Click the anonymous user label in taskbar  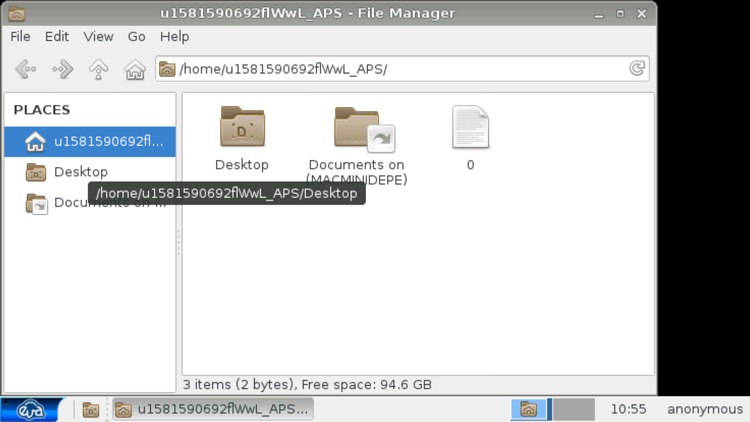point(705,409)
